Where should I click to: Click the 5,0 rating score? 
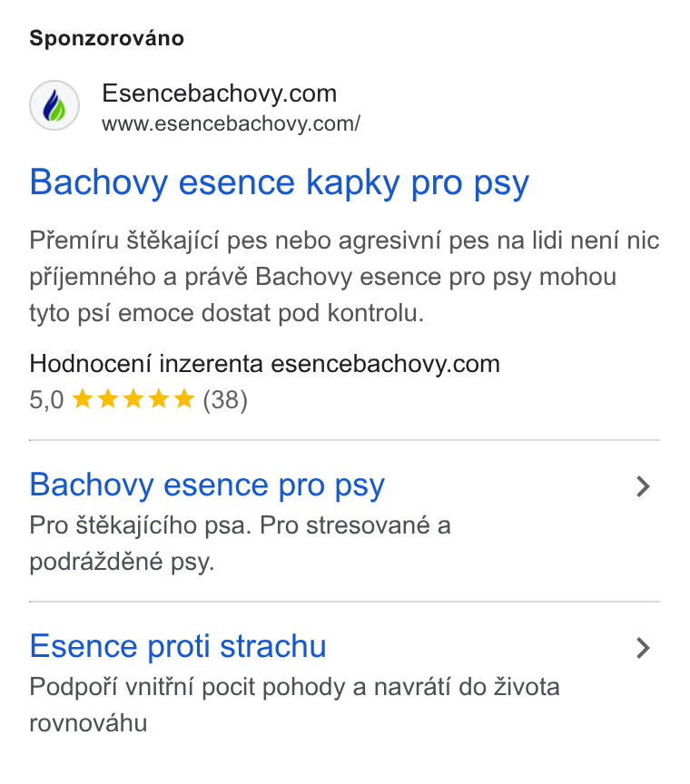point(46,400)
